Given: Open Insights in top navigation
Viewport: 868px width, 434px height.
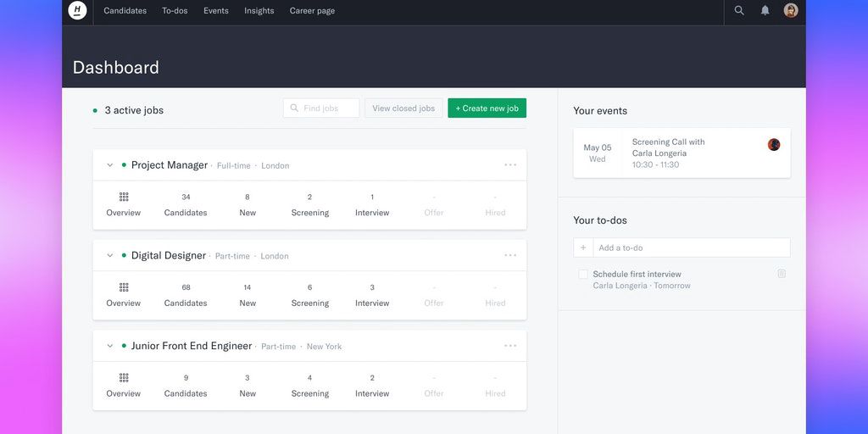Looking at the screenshot, I should click(x=259, y=11).
